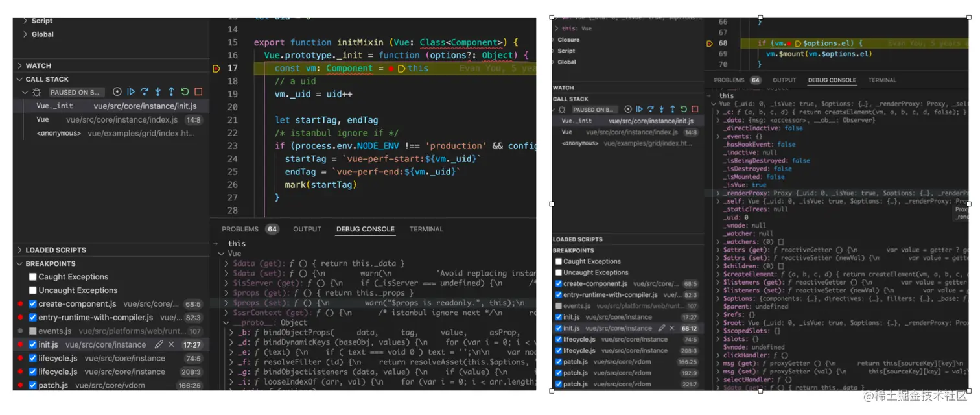The width and height of the screenshot is (980, 415).
Task: Click Step Over icon in right screenshot
Action: [650, 110]
